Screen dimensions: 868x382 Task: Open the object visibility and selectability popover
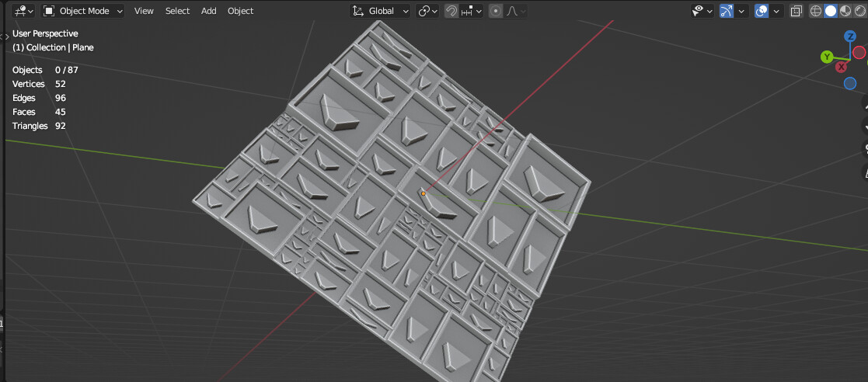[x=702, y=11]
